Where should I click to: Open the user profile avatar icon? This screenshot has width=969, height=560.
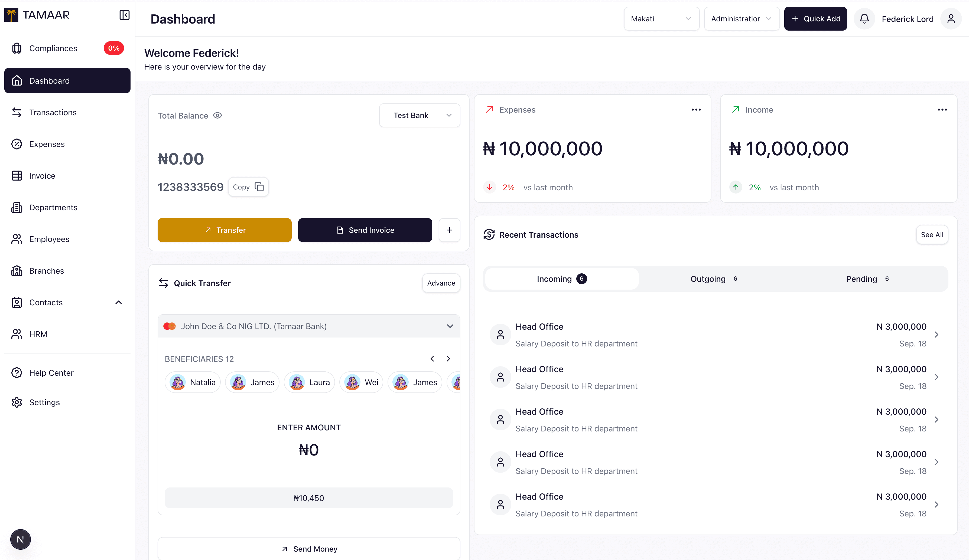(951, 18)
